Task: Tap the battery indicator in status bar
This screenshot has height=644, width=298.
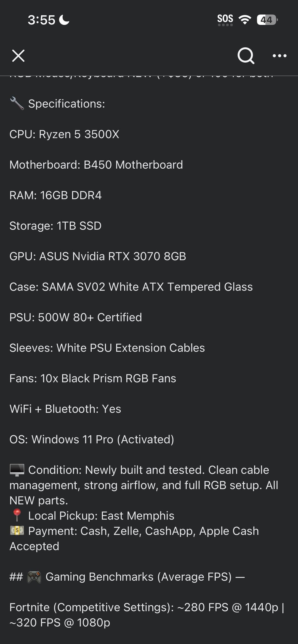Action: pyautogui.click(x=267, y=20)
